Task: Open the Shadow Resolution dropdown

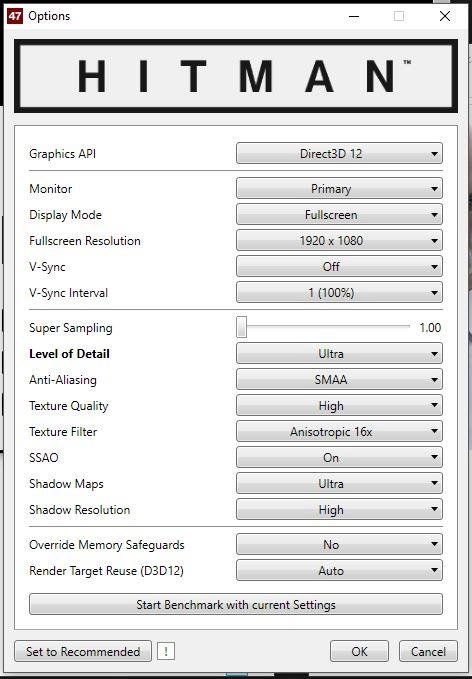Action: [x=339, y=510]
